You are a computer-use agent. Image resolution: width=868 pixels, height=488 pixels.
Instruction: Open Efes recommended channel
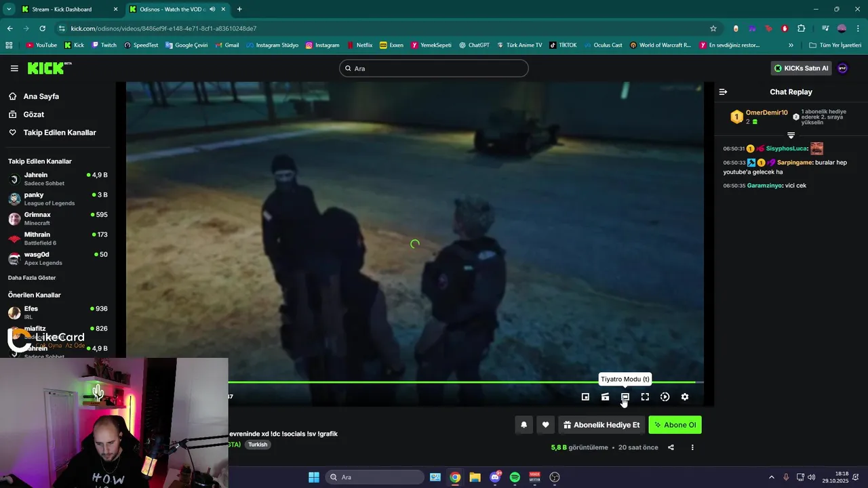coord(58,312)
